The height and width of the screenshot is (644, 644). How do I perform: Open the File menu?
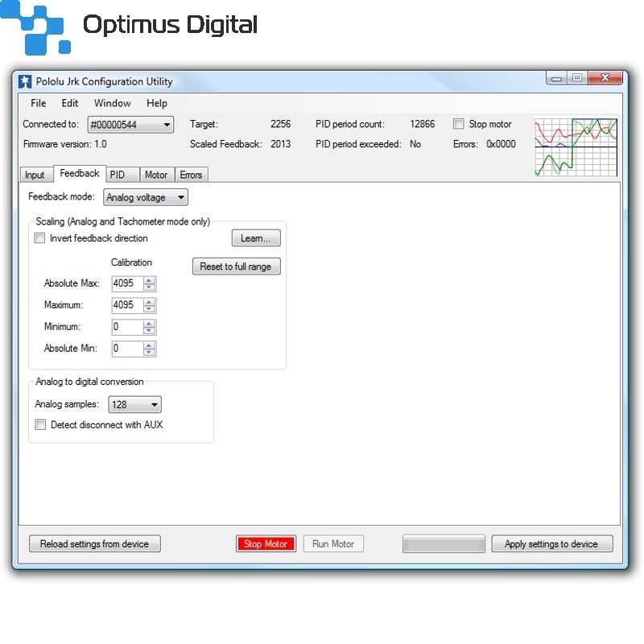(x=38, y=103)
